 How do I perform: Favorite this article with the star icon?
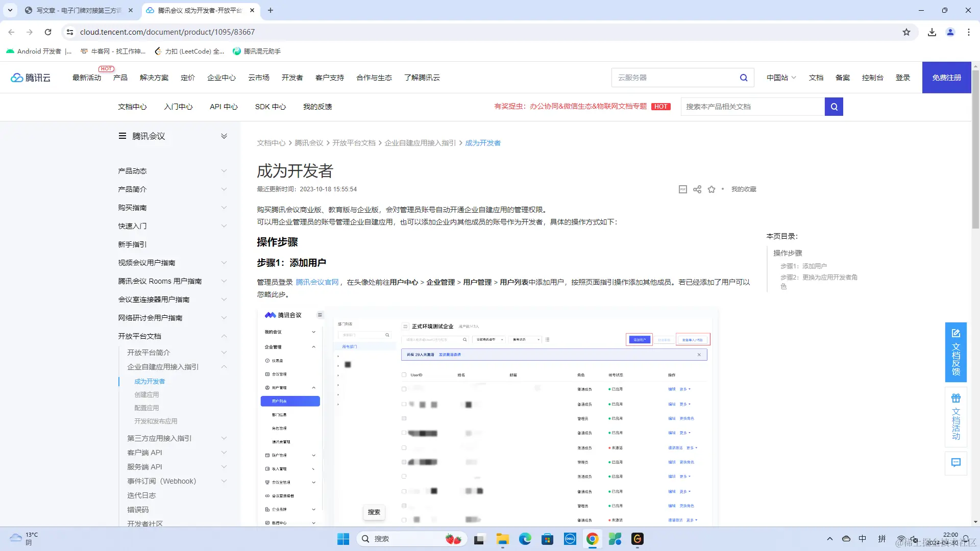(712, 189)
